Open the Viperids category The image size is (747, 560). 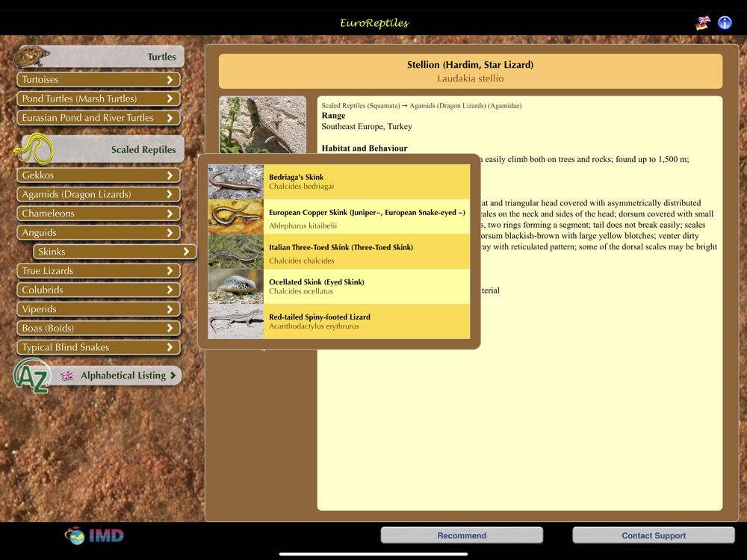(99, 309)
